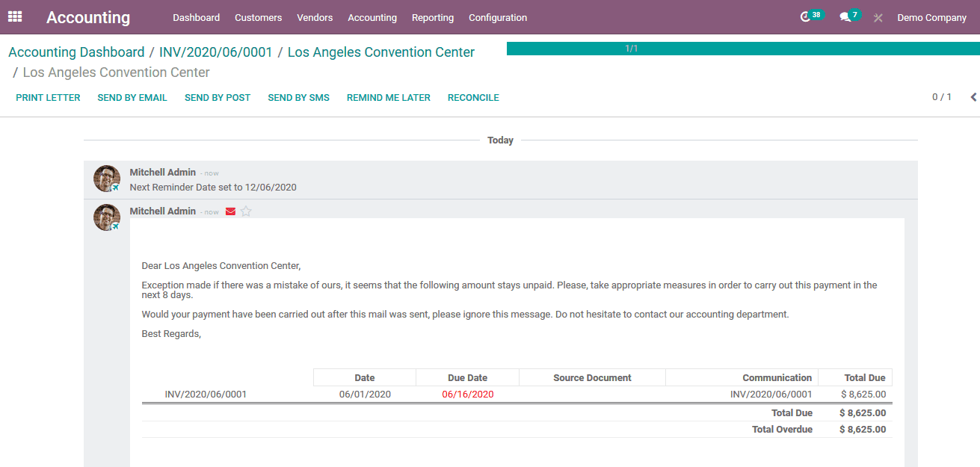Viewport: 980px width, 467px height.
Task: Open the Los Angeles Convention Center breadcrumb link
Action: pos(381,52)
